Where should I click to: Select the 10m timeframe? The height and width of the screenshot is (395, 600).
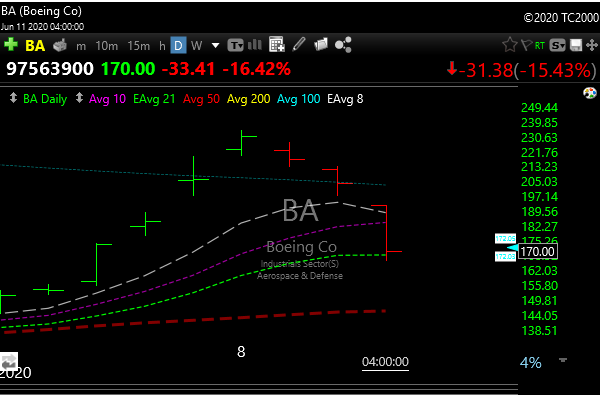[x=107, y=46]
